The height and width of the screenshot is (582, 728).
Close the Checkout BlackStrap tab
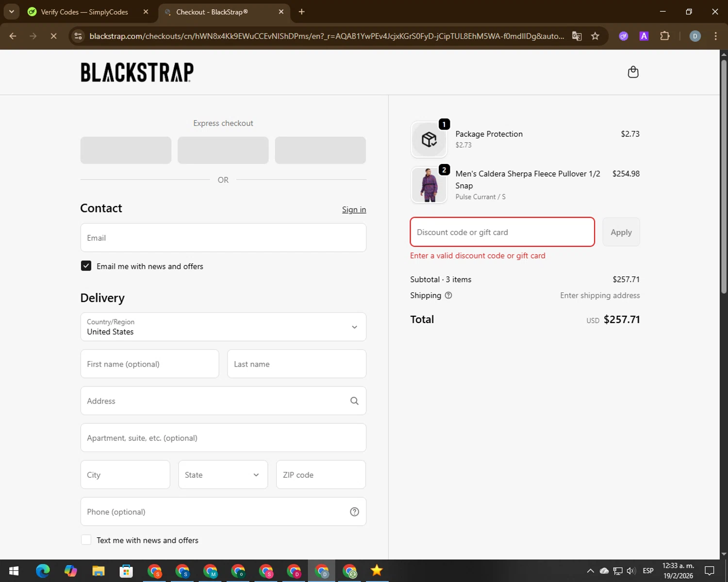click(x=281, y=12)
